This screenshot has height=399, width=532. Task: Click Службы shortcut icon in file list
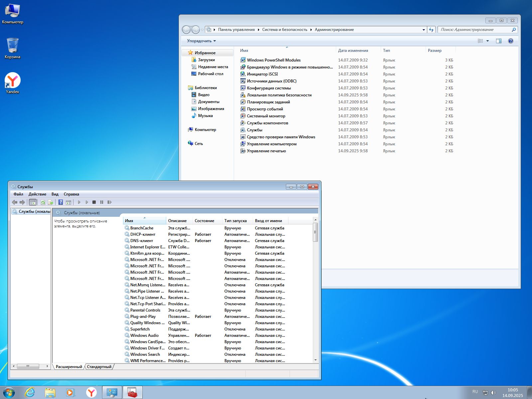243,130
